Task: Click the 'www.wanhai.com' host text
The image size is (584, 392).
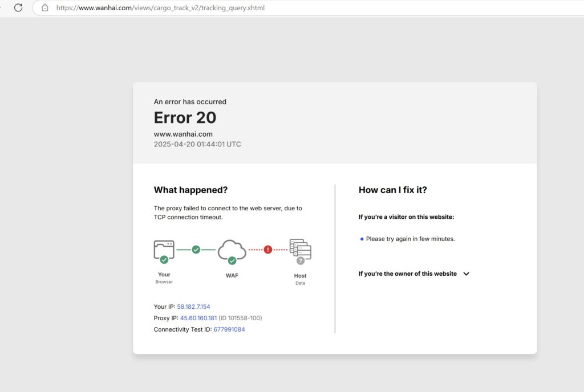Action: click(x=183, y=134)
